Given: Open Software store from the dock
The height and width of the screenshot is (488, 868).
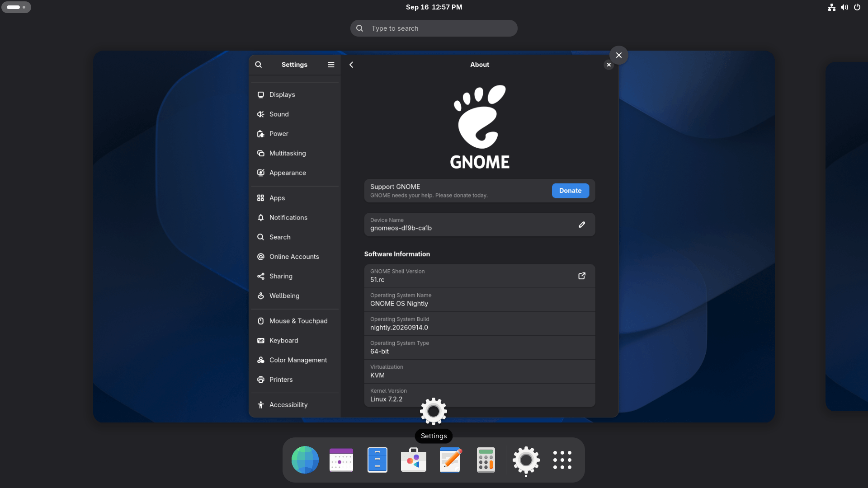Looking at the screenshot, I should pyautogui.click(x=414, y=460).
